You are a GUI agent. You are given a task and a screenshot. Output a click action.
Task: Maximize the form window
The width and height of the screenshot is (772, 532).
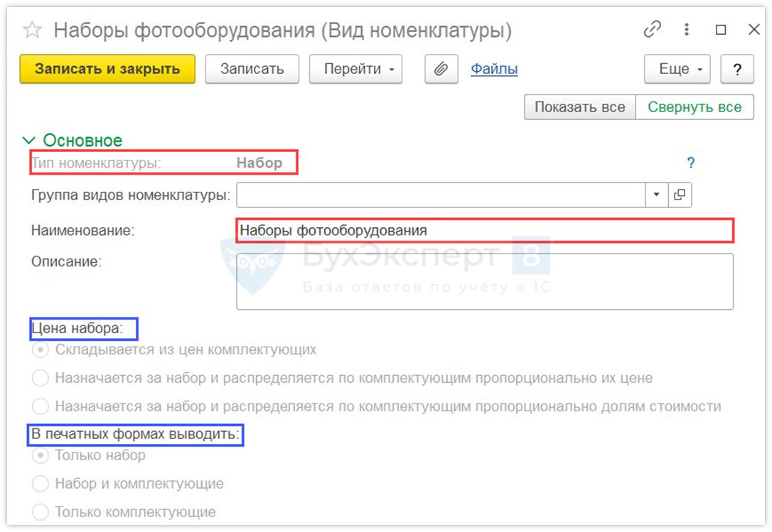point(720,30)
